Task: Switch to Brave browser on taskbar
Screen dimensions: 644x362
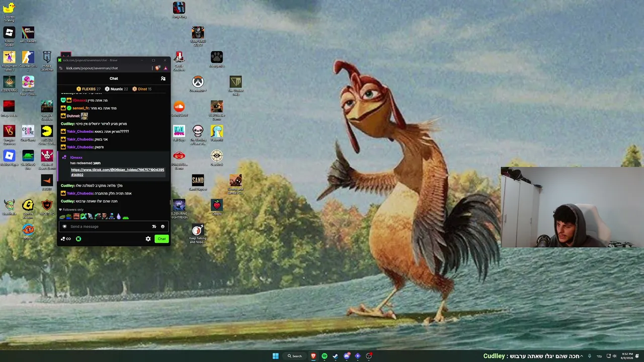Action: click(x=313, y=356)
